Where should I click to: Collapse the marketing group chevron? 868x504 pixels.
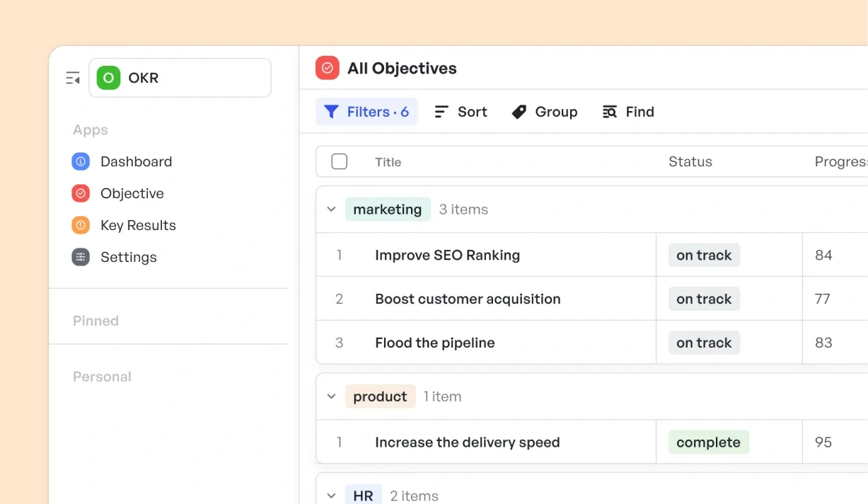(331, 210)
